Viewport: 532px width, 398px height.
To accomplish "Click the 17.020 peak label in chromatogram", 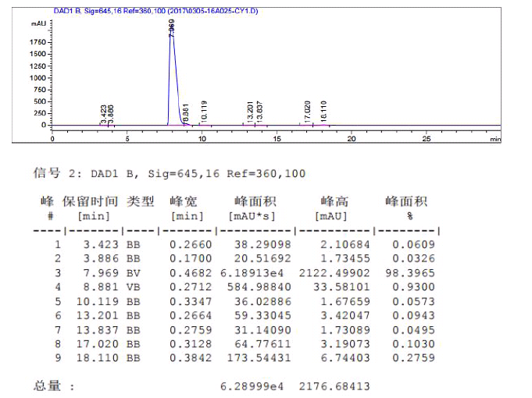I will point(307,110).
